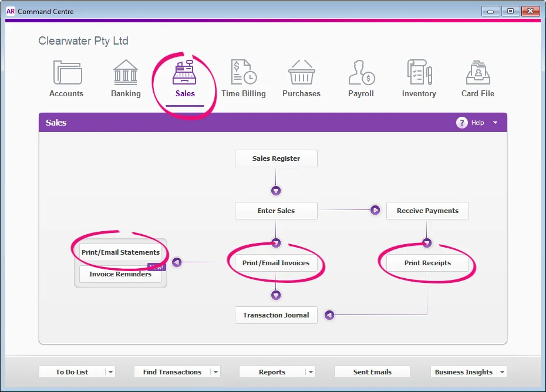Viewport: 546px width, 392px height.
Task: Click the arrow below Sales Register
Action: click(x=276, y=191)
